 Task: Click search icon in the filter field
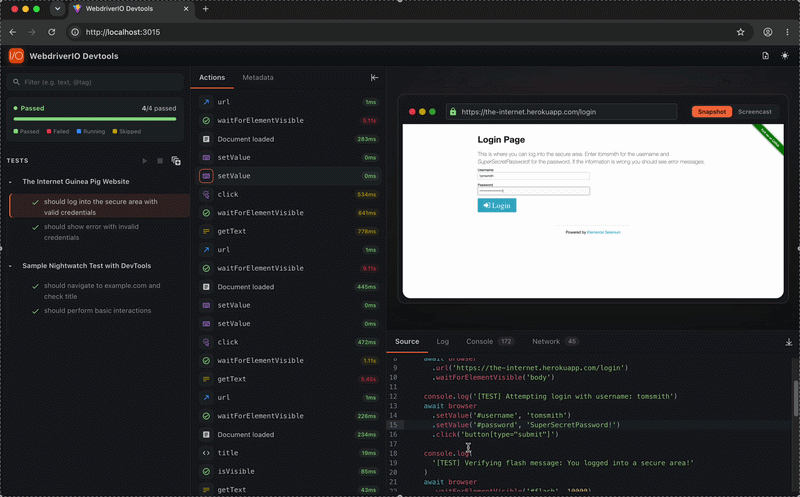(16, 82)
